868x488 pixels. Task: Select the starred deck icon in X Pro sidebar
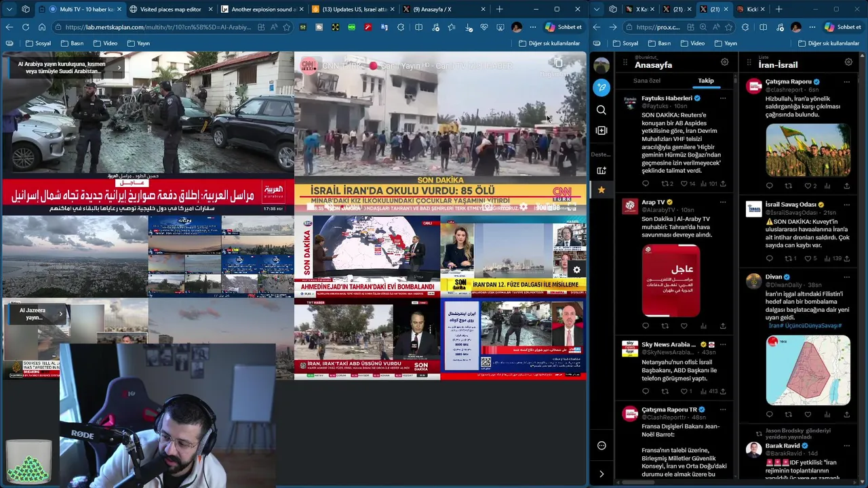pyautogui.click(x=601, y=190)
